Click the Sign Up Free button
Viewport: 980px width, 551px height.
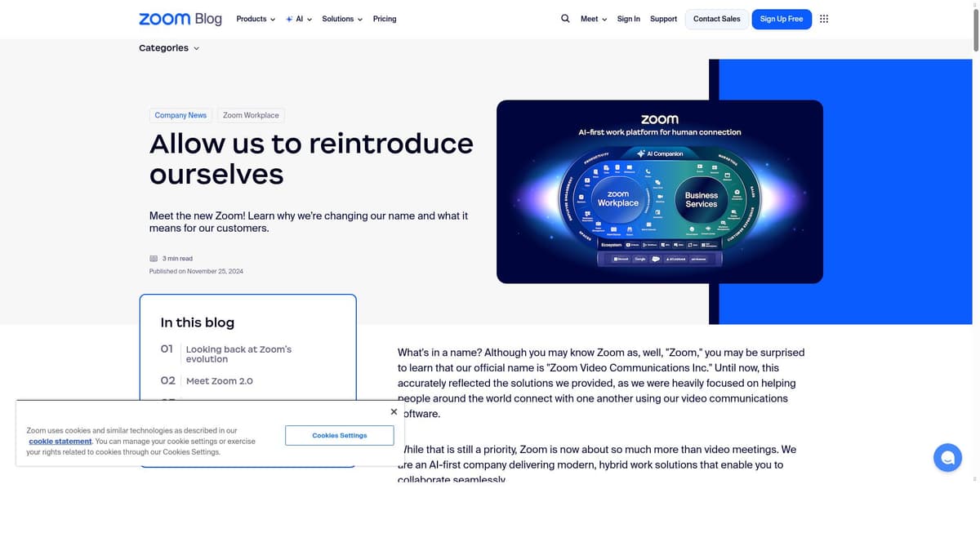tap(782, 19)
